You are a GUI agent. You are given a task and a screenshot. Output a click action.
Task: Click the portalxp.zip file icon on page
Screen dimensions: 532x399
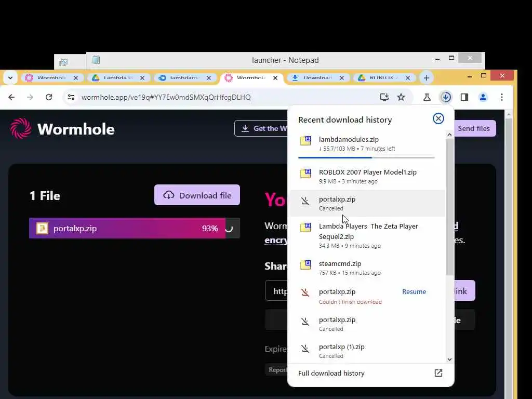click(x=42, y=229)
